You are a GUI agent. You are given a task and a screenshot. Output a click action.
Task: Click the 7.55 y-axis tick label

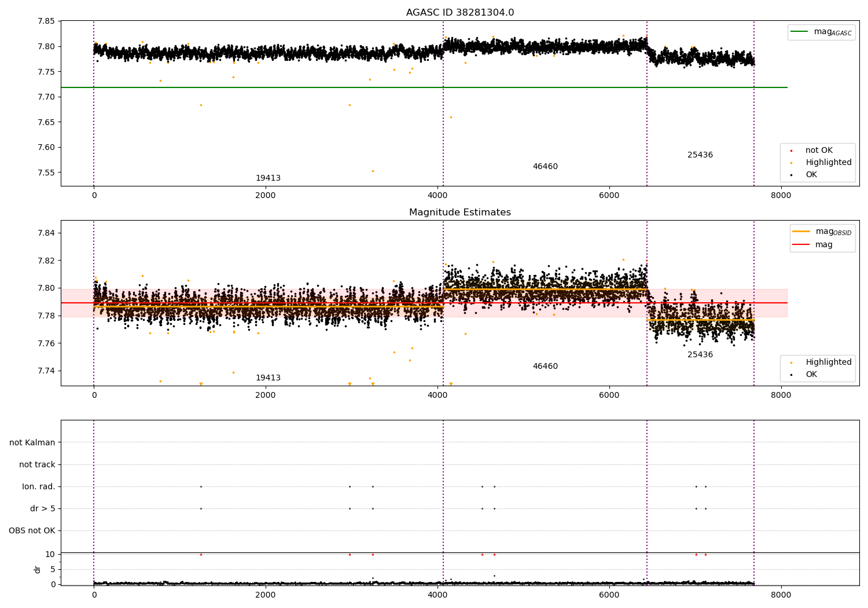click(46, 173)
